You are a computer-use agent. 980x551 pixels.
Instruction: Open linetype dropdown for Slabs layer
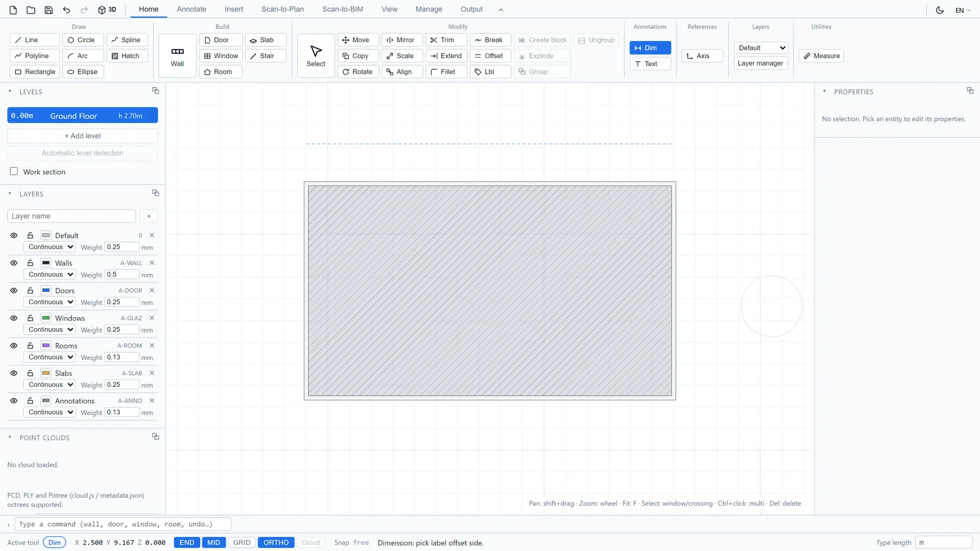click(x=50, y=384)
